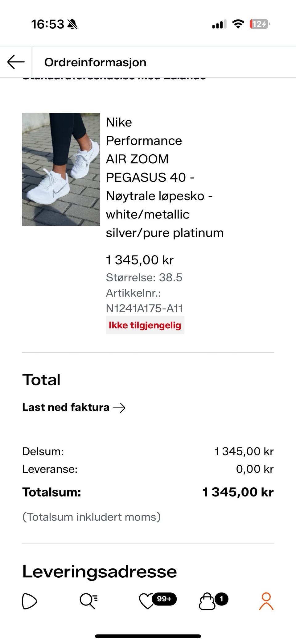Tap the 99+ wishlist badge
The height and width of the screenshot is (644, 296).
pos(164,599)
